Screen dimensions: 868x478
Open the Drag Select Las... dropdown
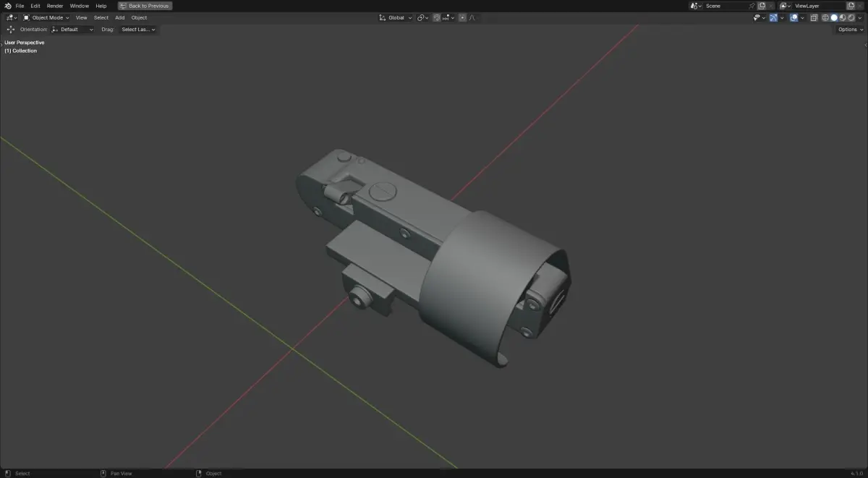138,30
